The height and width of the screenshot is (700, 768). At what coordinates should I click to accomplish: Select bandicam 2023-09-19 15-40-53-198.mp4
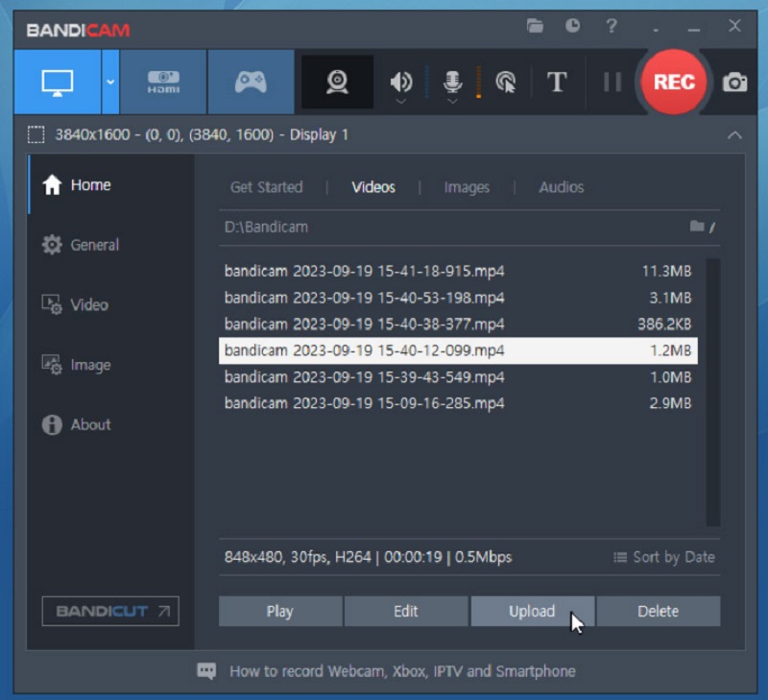coord(458,298)
